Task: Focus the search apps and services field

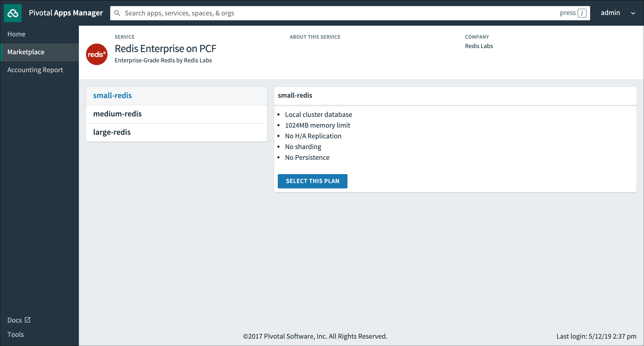Action: (325, 13)
